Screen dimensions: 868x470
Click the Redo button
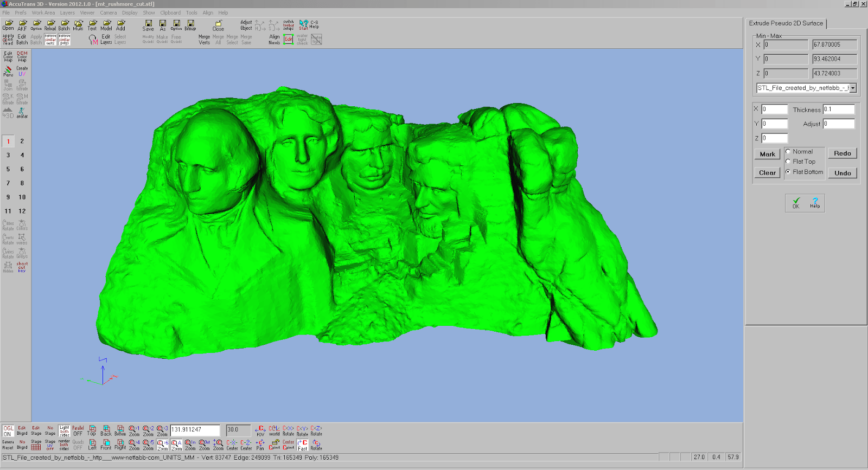(843, 153)
